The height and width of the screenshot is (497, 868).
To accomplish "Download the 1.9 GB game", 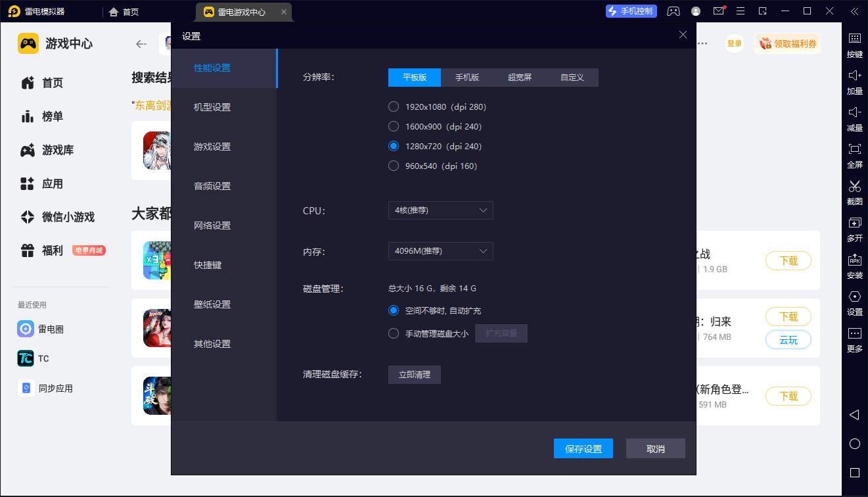I will 788,260.
